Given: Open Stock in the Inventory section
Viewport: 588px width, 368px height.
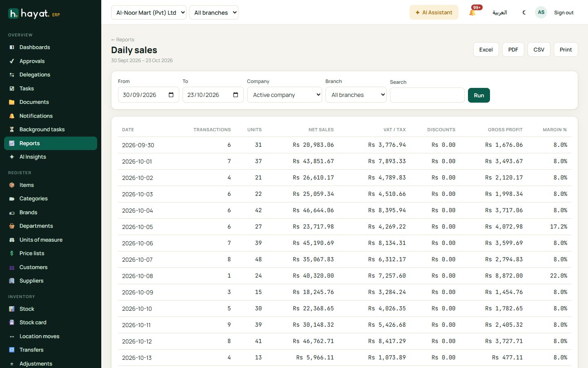Looking at the screenshot, I should 51,309.
